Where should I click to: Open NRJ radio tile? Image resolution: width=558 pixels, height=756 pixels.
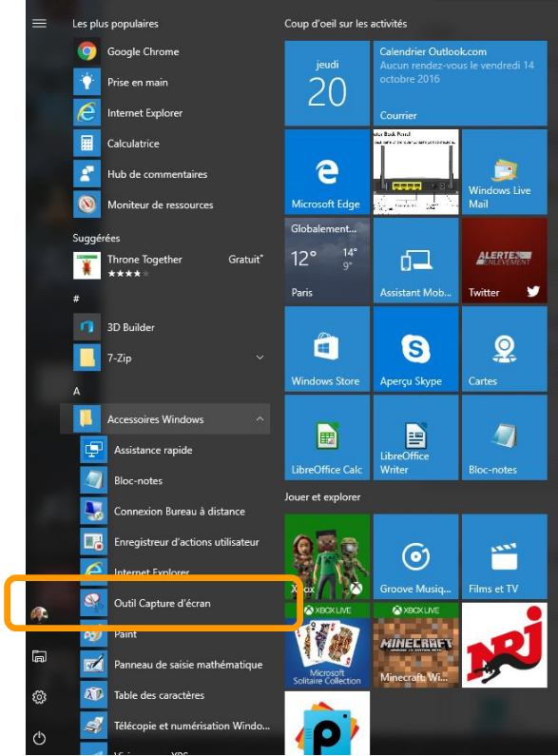pos(505,645)
